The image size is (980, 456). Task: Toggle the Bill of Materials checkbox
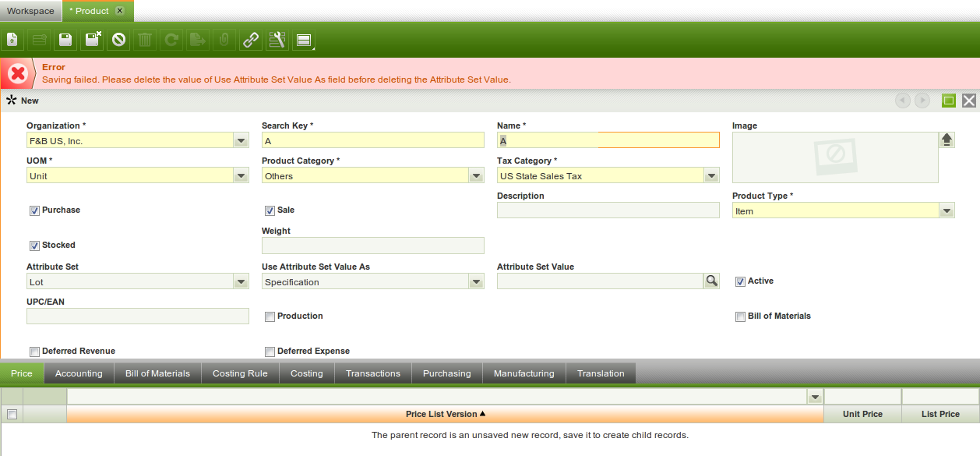[x=740, y=316]
